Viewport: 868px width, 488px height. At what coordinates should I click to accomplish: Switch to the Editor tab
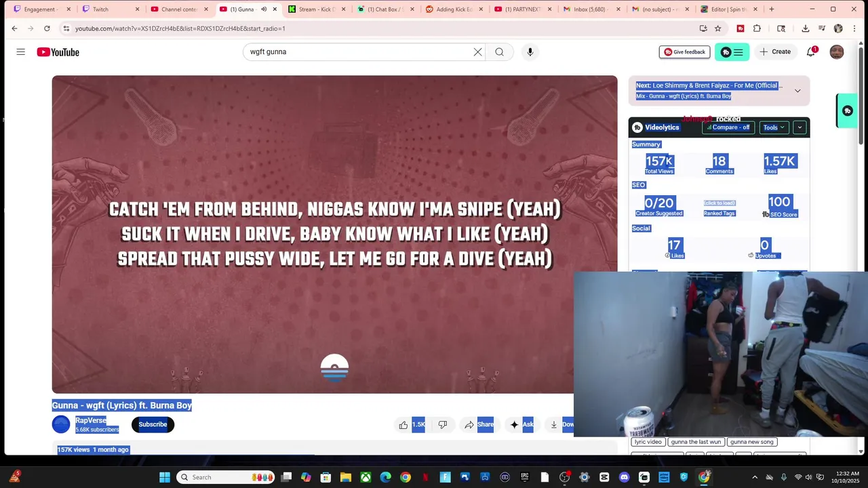(x=728, y=9)
